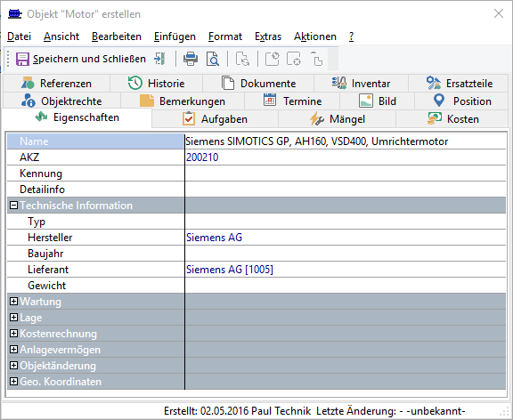Switch to the Aufgaben tab
Image resolution: width=513 pixels, height=420 pixels.
click(x=215, y=119)
